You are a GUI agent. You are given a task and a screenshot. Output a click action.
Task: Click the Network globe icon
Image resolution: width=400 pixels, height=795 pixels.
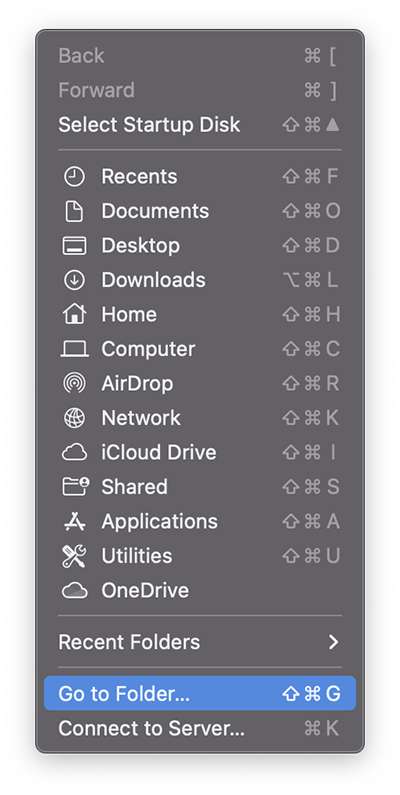(x=75, y=418)
